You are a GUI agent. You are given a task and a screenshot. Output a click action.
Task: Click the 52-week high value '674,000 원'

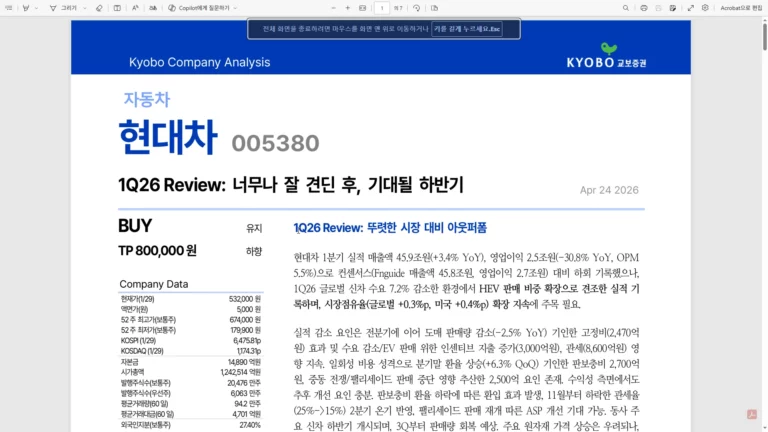click(244, 320)
